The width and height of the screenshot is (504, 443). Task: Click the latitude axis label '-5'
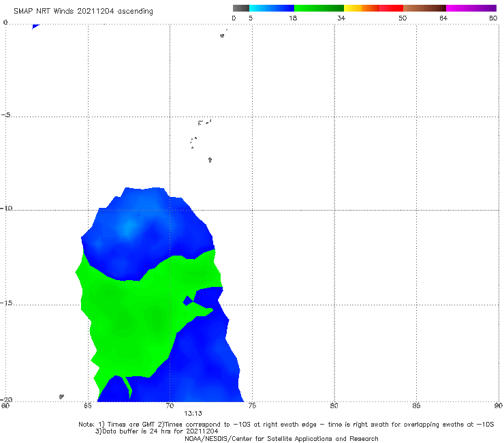5,115
